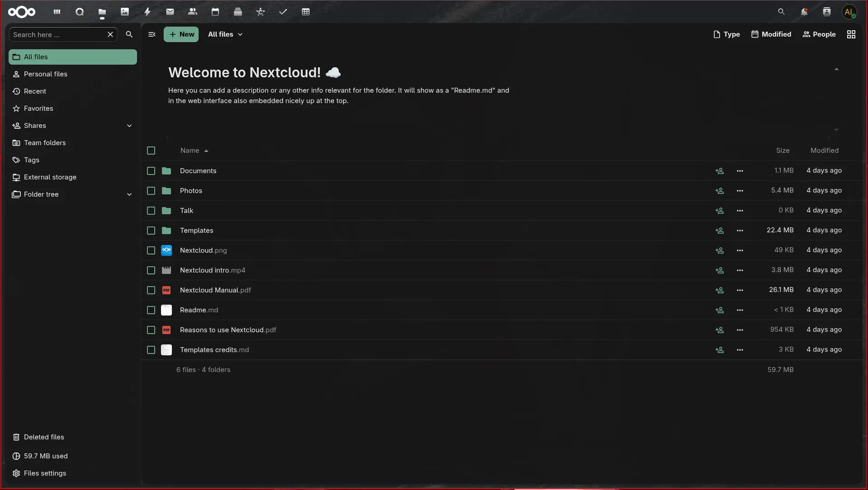Click the Search here input field
Image resolution: width=868 pixels, height=490 pixels.
[x=58, y=35]
